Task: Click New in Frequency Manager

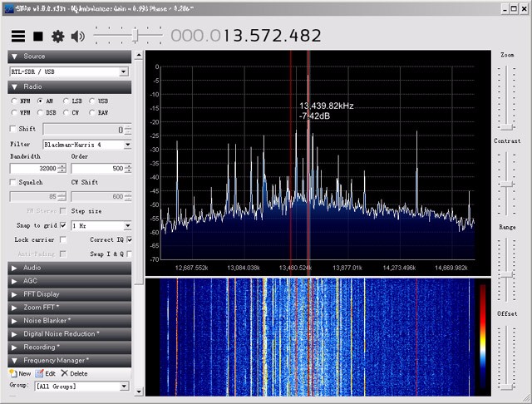Action: 20,373
